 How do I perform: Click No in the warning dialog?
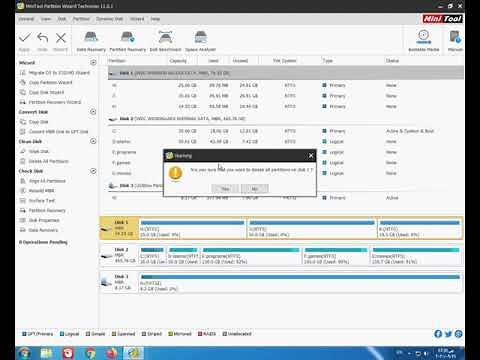[255, 189]
